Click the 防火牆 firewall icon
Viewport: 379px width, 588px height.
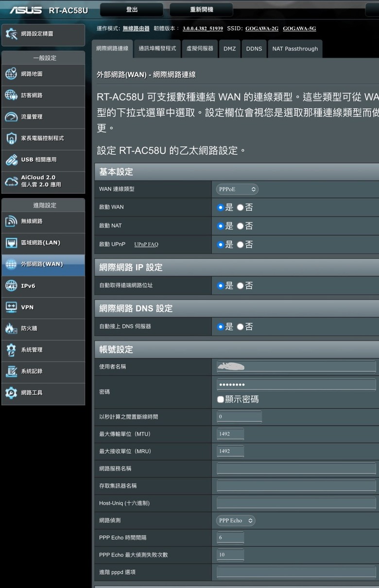tap(11, 328)
